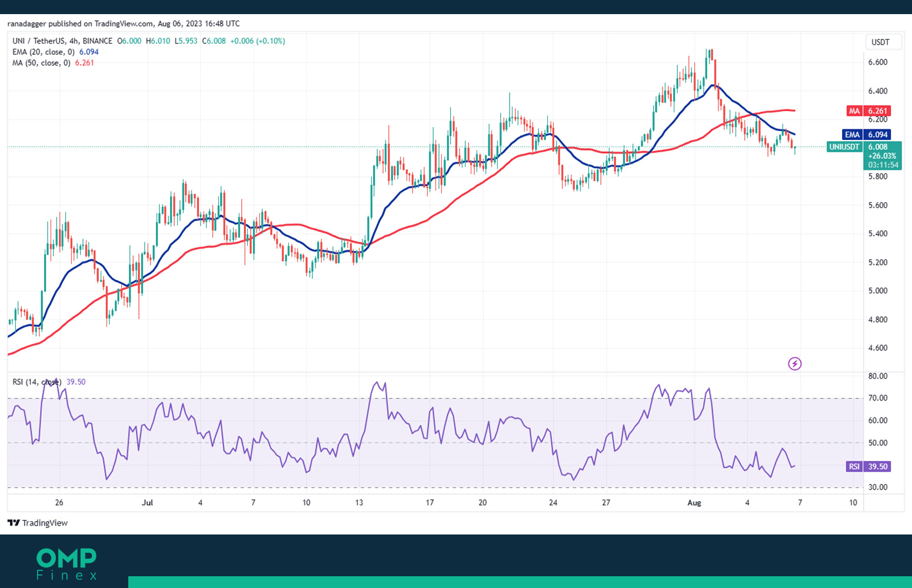The image size is (912, 588).
Task: Click the 6.261 MA legend value
Action: pyautogui.click(x=84, y=63)
